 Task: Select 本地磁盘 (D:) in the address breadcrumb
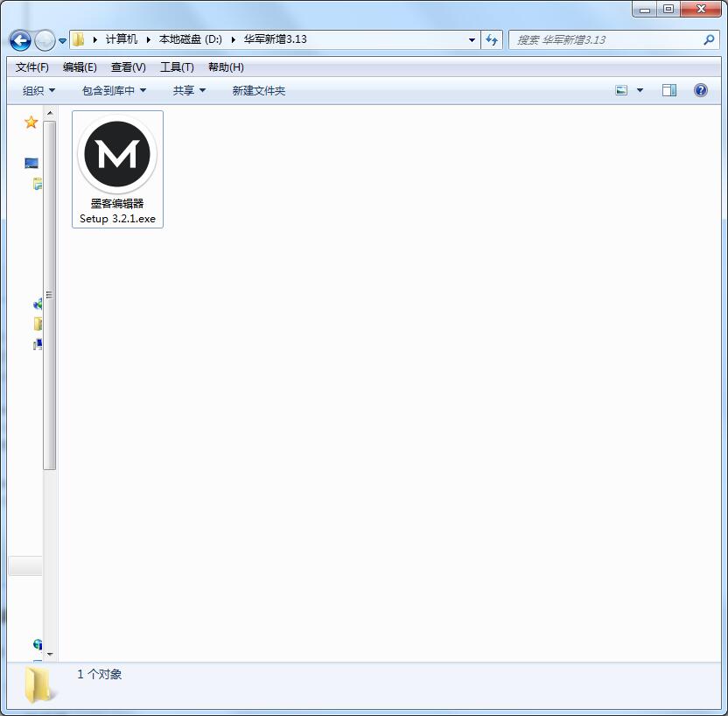[x=191, y=39]
